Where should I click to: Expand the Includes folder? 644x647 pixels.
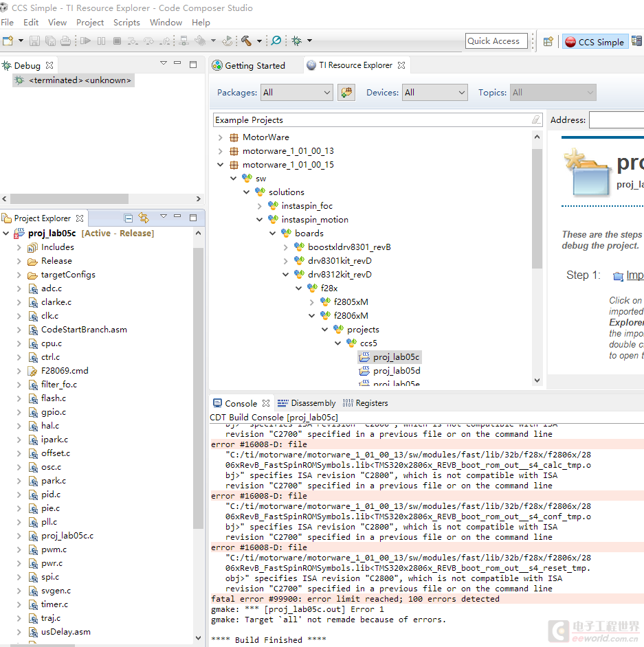tap(19, 247)
